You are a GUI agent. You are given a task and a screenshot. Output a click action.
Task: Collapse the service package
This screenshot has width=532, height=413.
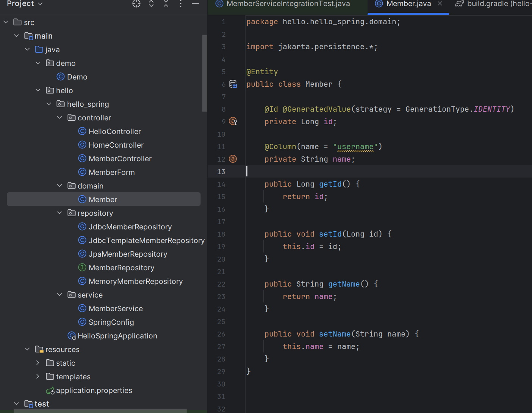59,295
